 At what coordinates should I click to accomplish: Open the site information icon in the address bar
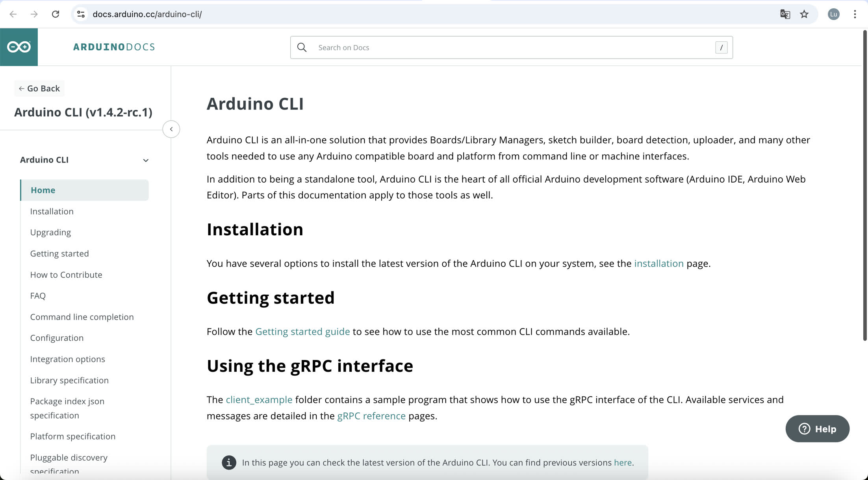click(x=81, y=14)
